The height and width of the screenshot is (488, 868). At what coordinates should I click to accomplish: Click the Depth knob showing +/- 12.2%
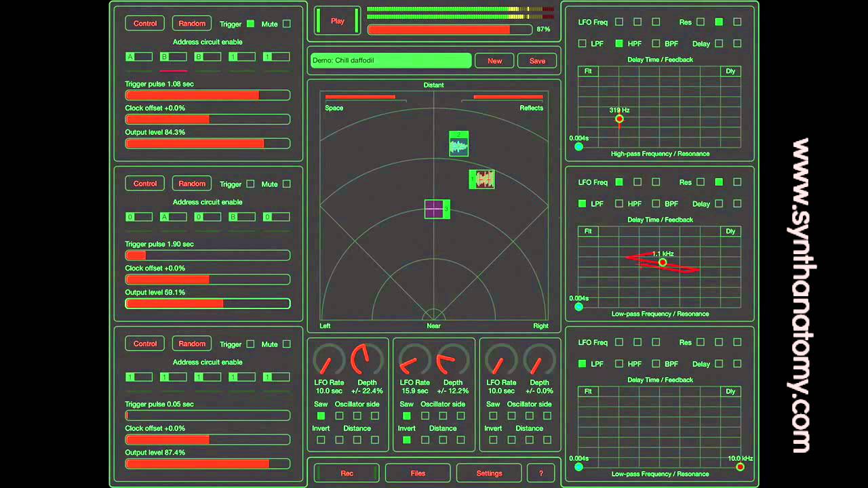(453, 360)
